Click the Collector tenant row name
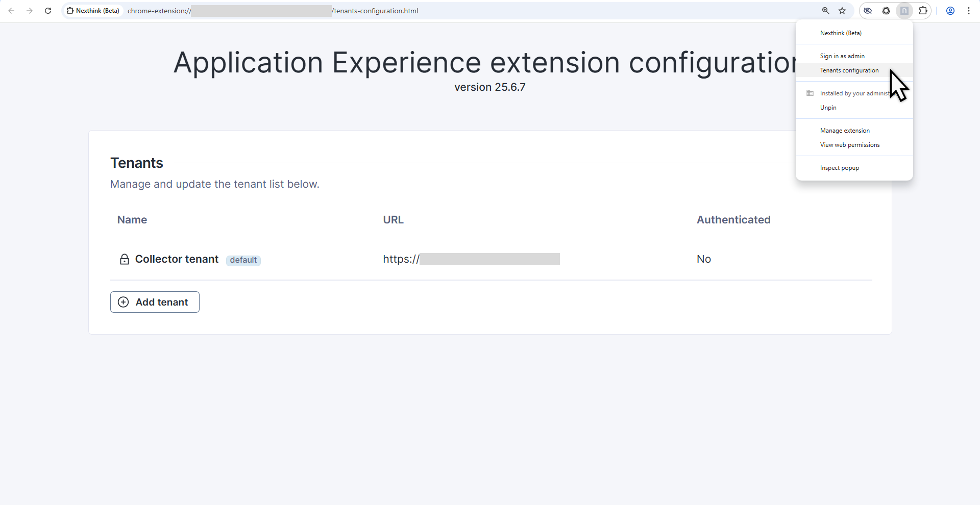 coord(177,259)
